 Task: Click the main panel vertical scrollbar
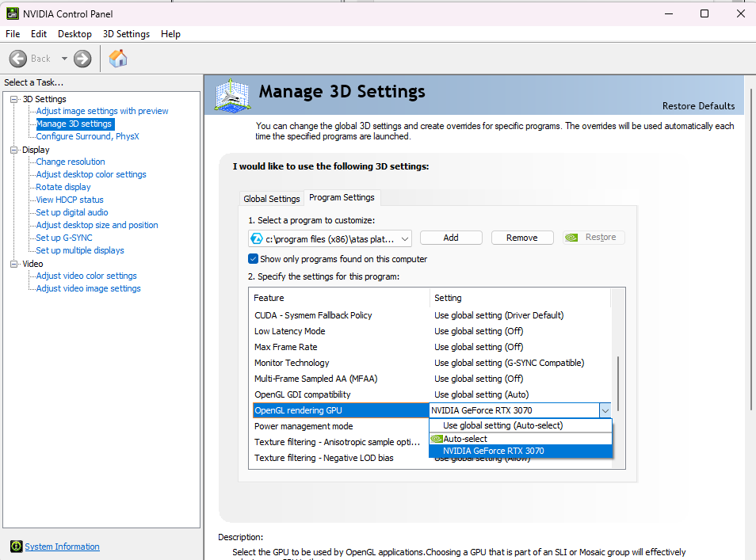coord(750,249)
